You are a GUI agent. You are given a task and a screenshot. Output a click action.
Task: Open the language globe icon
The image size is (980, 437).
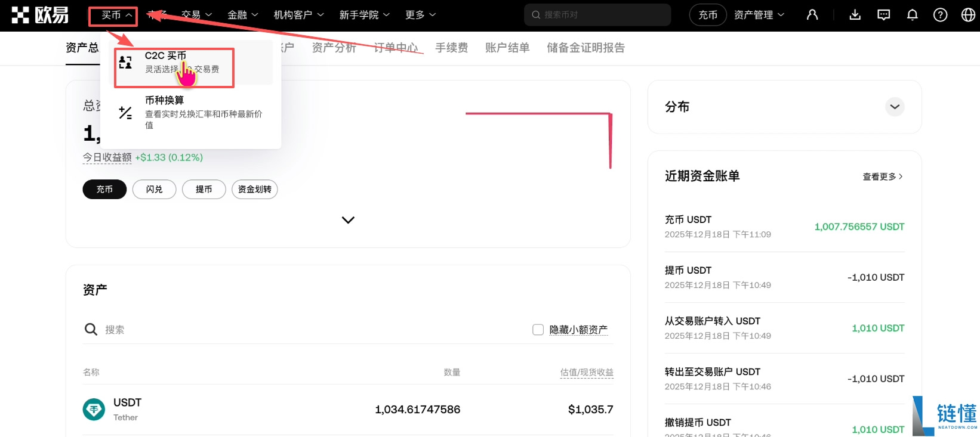pyautogui.click(x=969, y=15)
